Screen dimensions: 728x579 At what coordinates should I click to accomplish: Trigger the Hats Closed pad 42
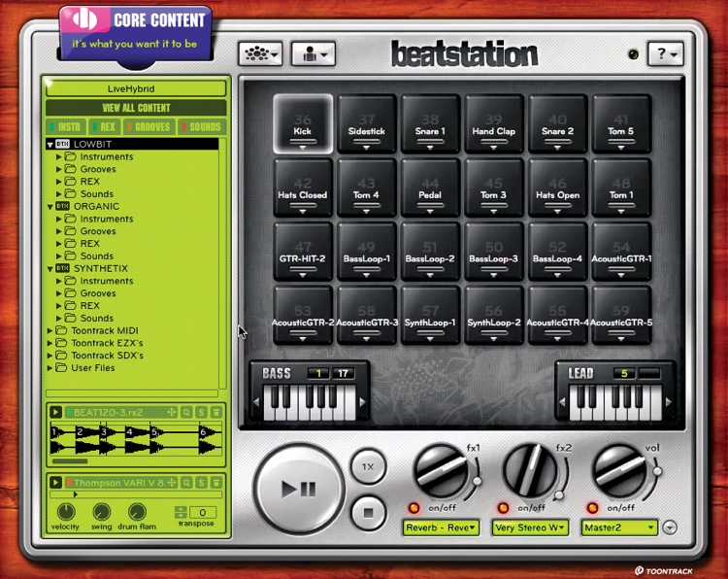pyautogui.click(x=303, y=187)
